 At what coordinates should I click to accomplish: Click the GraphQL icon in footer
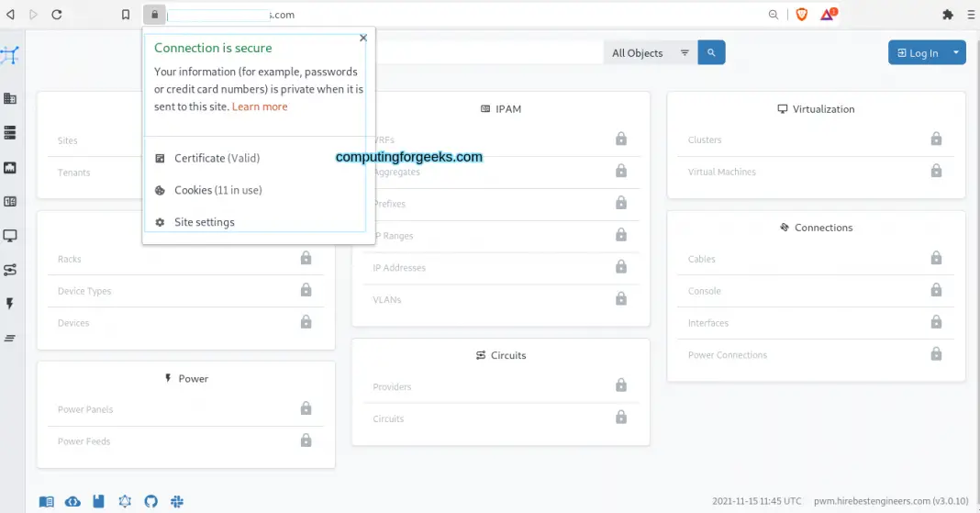[125, 501]
